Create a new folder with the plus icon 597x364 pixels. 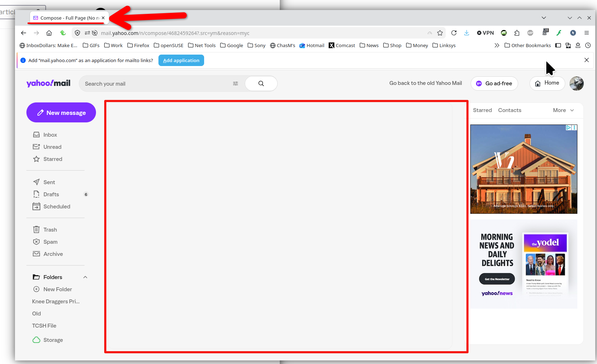pos(36,289)
